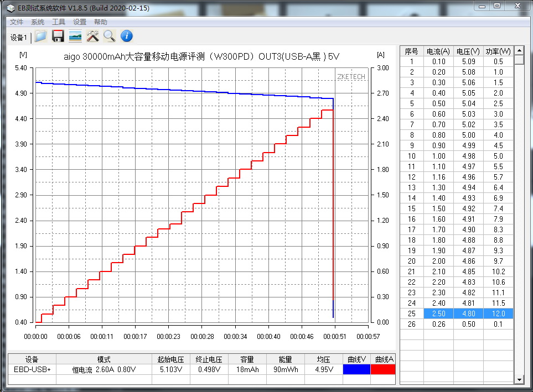Open the 文件 menu
The height and width of the screenshot is (392, 533).
(x=17, y=22)
